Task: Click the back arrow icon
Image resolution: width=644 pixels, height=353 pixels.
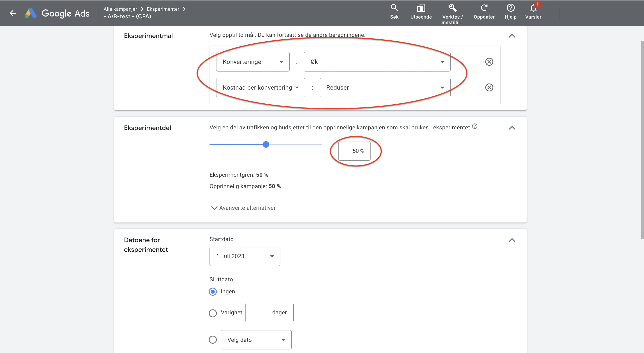Action: click(13, 13)
